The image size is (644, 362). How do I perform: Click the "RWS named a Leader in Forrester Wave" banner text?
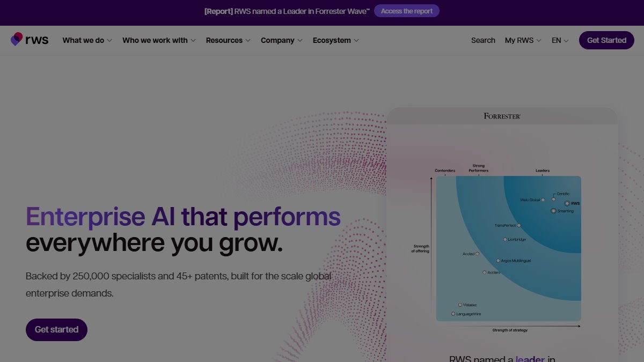287,11
